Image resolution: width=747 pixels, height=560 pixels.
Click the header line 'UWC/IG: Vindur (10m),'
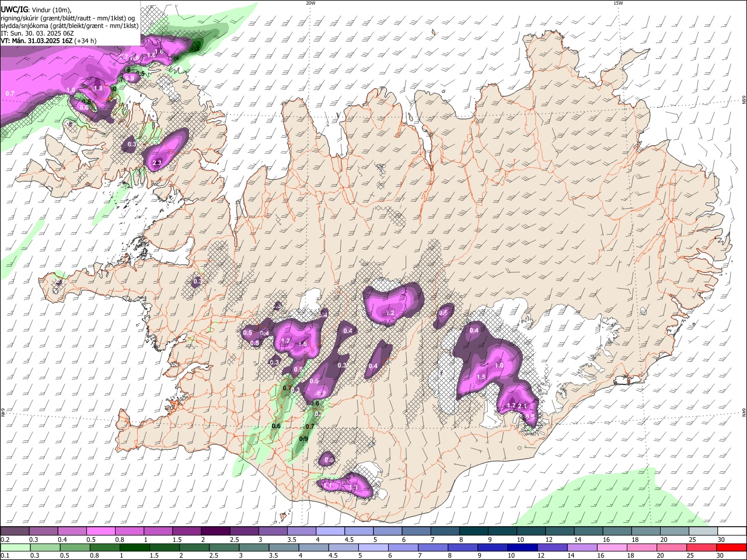[36, 9]
